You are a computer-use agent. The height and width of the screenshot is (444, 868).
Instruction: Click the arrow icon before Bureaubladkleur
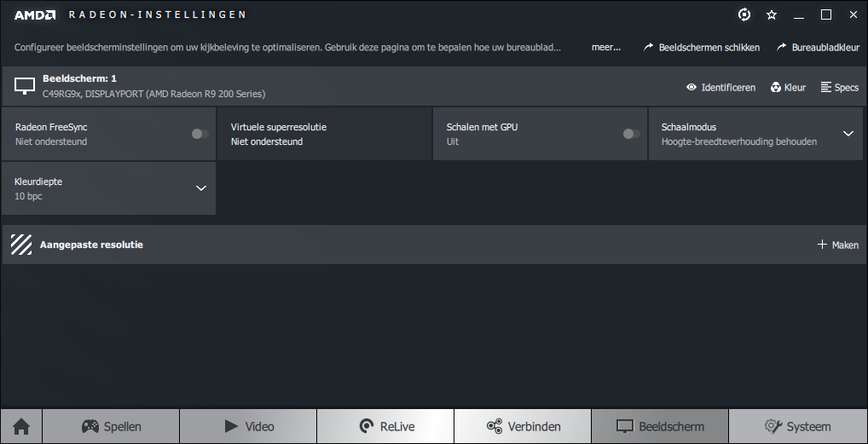[781, 47]
